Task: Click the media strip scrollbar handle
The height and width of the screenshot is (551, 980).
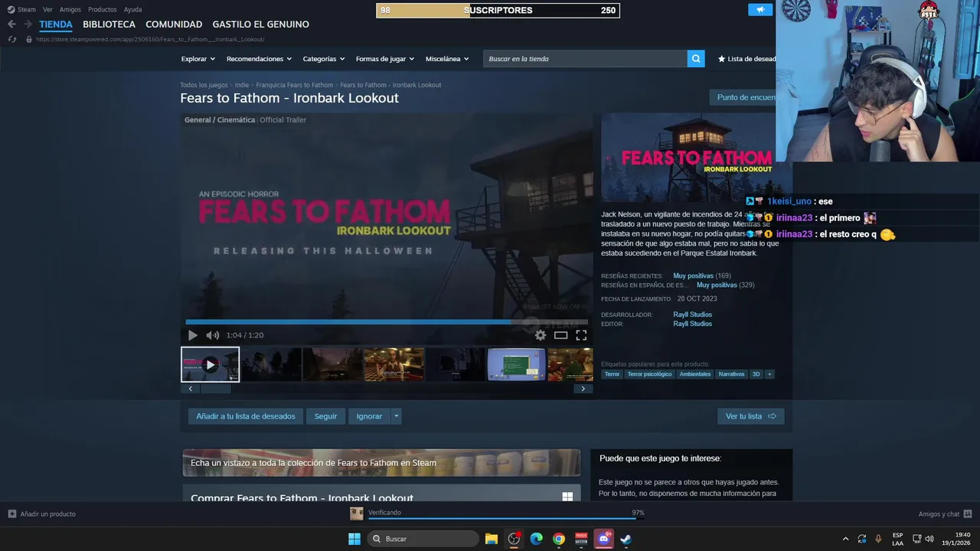Action: tap(215, 389)
